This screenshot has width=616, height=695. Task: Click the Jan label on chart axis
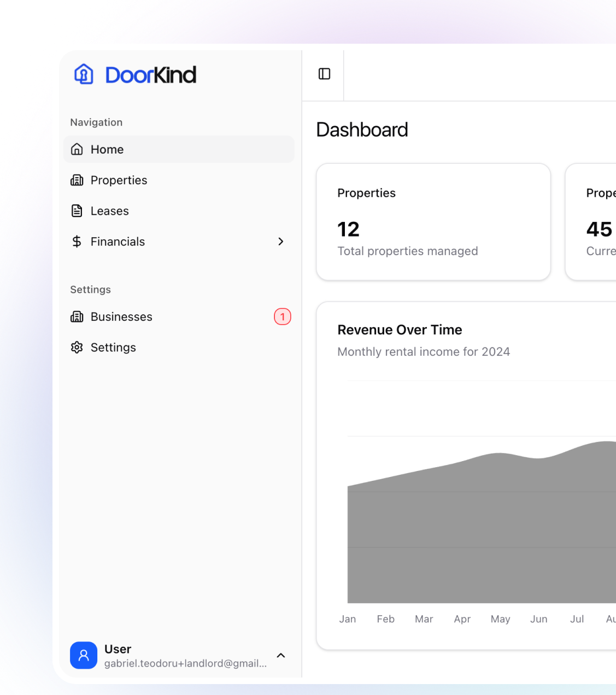click(348, 619)
